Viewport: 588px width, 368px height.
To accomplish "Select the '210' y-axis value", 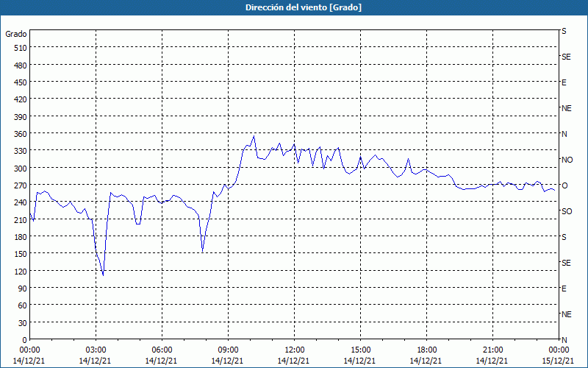I will pos(21,220).
